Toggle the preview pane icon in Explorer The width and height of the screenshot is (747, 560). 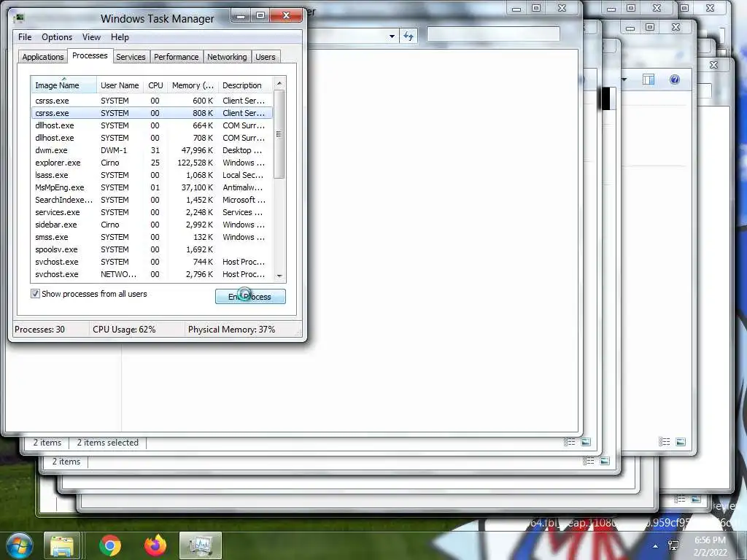[x=649, y=79]
